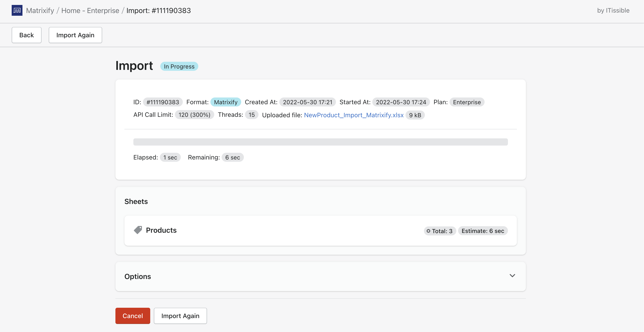Click the Enterprise plan badge
The image size is (644, 332).
pyautogui.click(x=467, y=102)
